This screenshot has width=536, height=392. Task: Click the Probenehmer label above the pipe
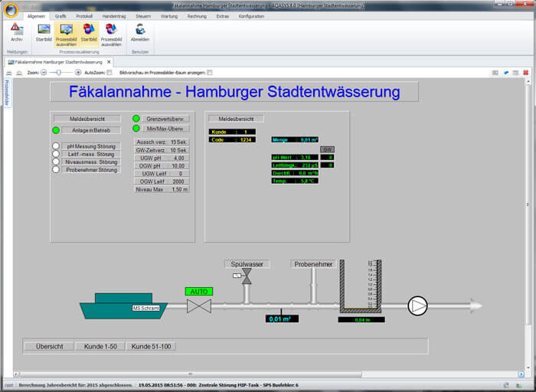pyautogui.click(x=313, y=264)
